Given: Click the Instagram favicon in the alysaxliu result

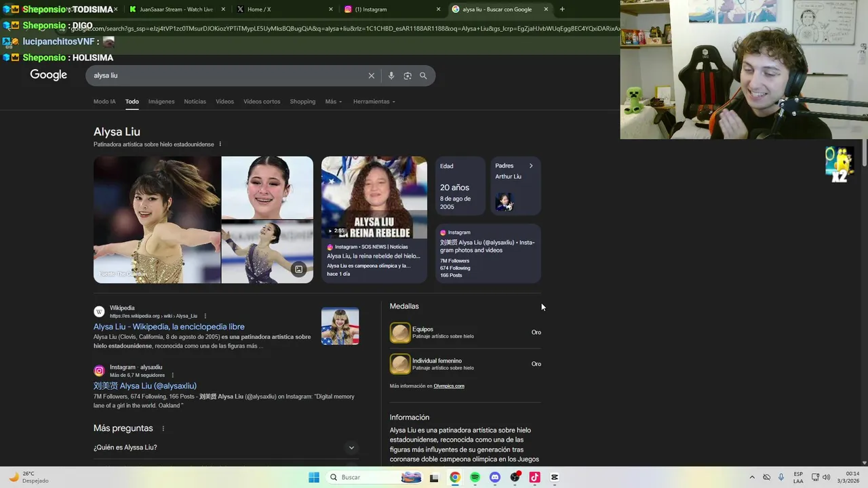Looking at the screenshot, I should coord(99,371).
